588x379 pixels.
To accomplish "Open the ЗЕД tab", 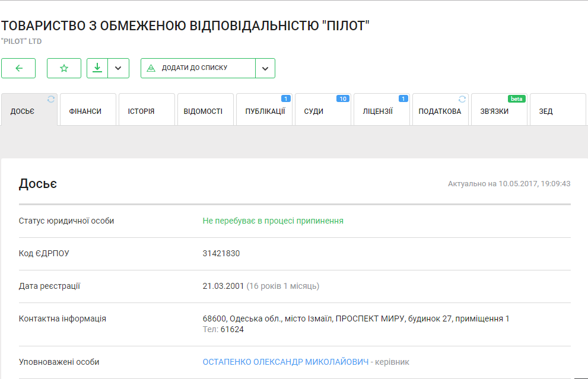I will [x=546, y=111].
